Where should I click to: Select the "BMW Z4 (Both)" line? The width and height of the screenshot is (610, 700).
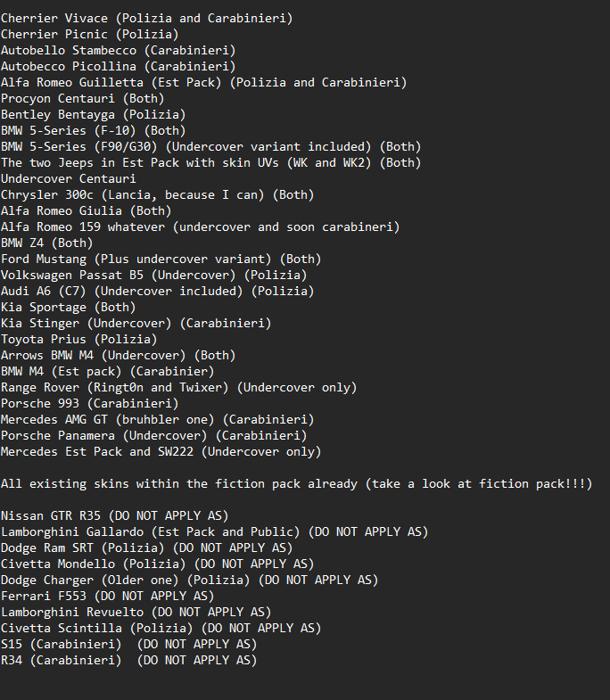pos(46,243)
